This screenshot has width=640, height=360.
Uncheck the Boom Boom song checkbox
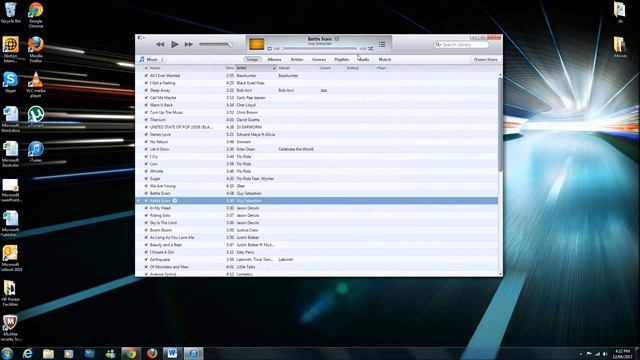pyautogui.click(x=146, y=230)
